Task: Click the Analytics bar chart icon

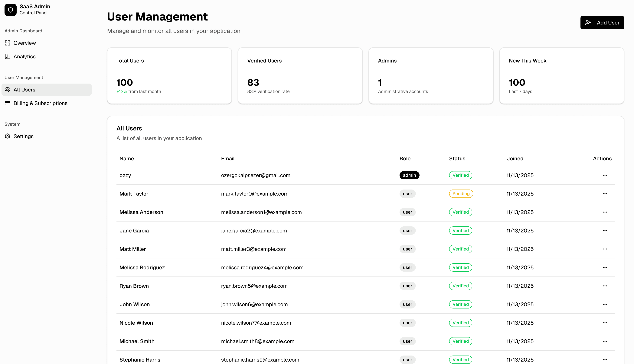Action: (x=8, y=56)
